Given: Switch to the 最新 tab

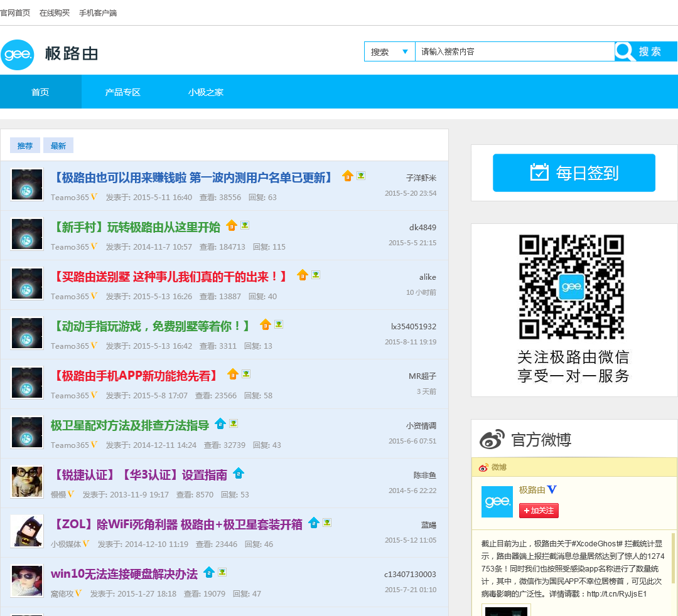Looking at the screenshot, I should 58,146.
